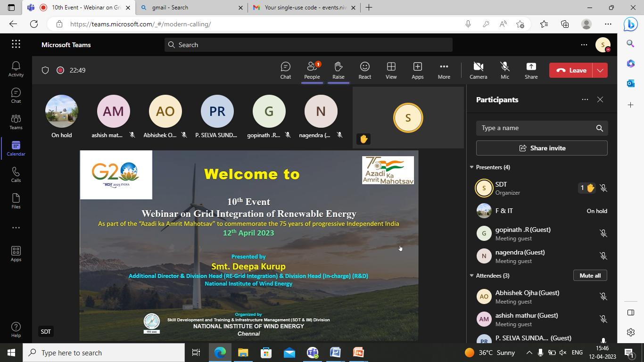Open the View layout options

point(391,70)
